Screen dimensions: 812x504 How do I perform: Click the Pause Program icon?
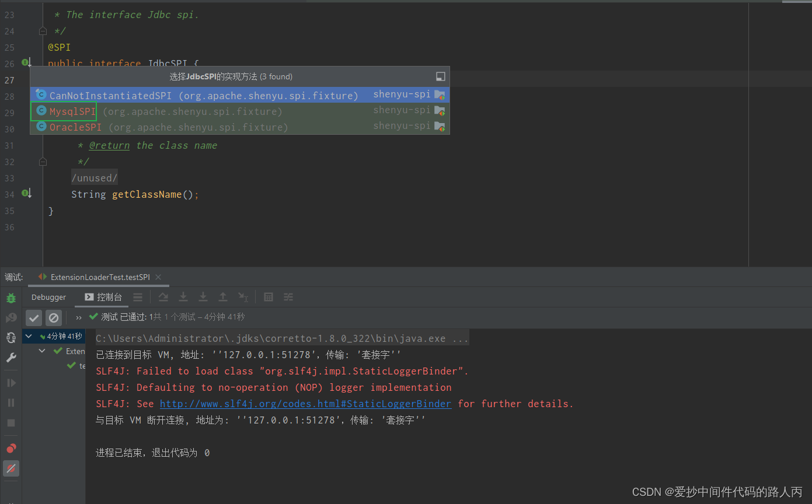11,402
